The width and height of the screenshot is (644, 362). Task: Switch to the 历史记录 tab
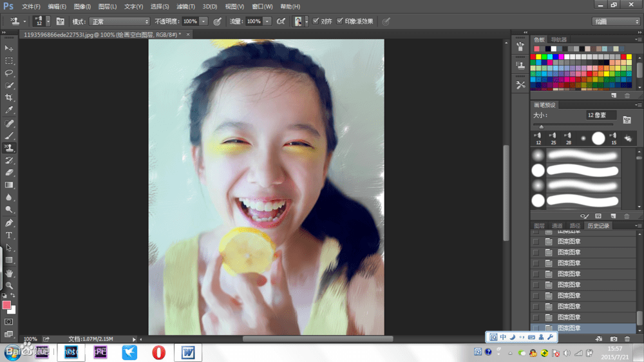pyautogui.click(x=598, y=225)
